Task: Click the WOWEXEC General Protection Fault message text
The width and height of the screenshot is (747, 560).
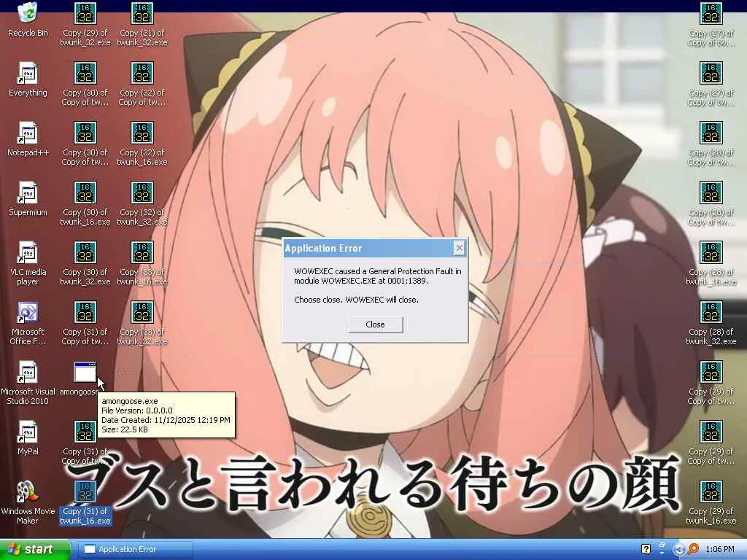Action: click(x=377, y=276)
